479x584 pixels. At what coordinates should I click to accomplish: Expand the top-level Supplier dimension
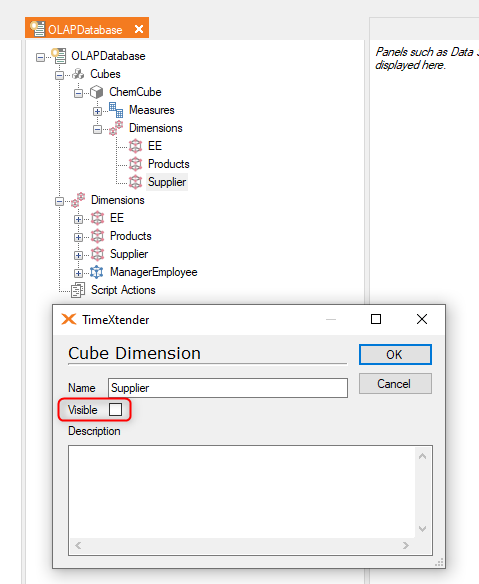point(78,256)
